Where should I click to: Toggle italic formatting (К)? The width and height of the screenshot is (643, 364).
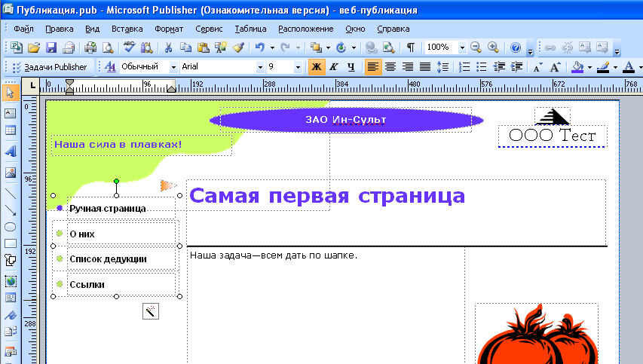point(332,67)
